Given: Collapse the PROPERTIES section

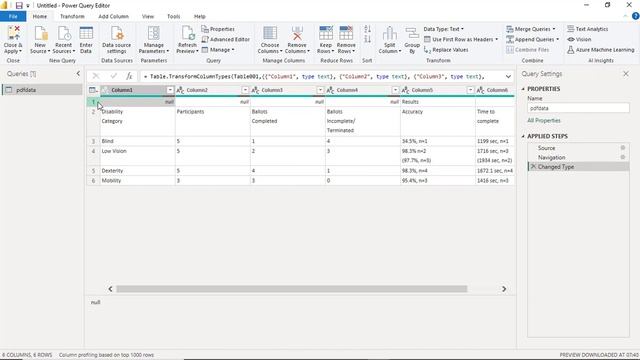Looking at the screenshot, I should tap(523, 89).
